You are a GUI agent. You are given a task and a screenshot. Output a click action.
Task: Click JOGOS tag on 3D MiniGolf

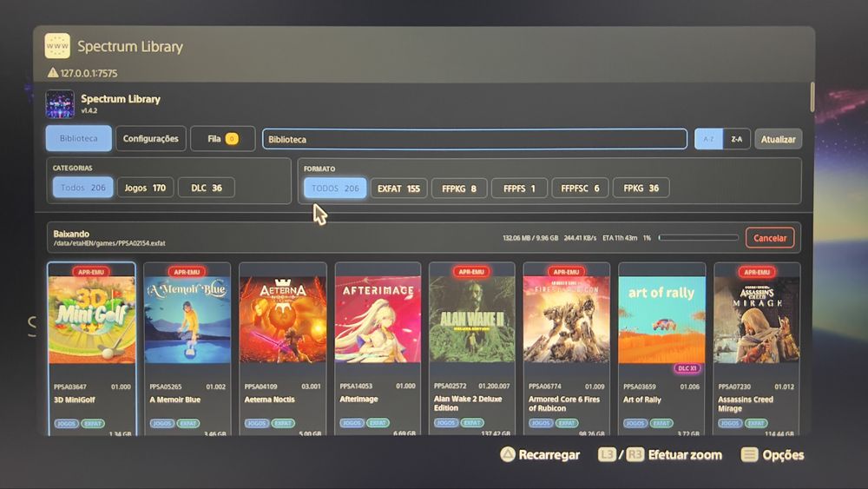click(67, 424)
